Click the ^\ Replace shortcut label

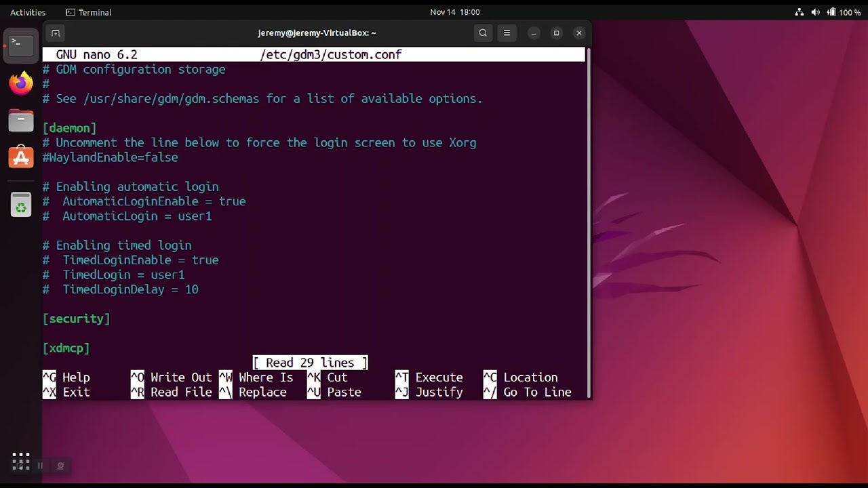[253, 392]
